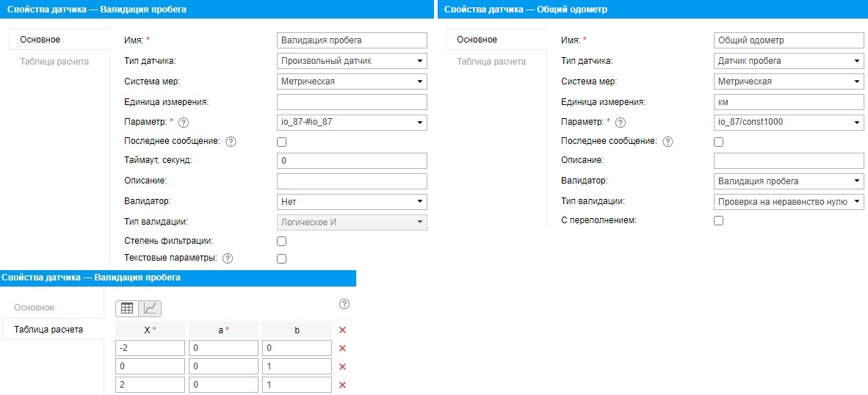This screenshot has height=395, width=868.
Task: Enable Степень фильтрации checkbox
Action: (281, 241)
